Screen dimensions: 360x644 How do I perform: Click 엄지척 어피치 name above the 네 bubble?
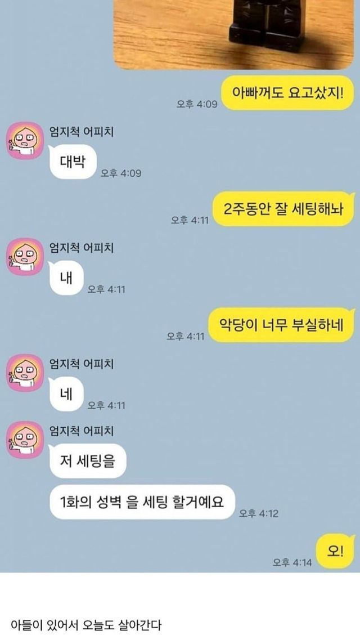pyautogui.click(x=81, y=364)
